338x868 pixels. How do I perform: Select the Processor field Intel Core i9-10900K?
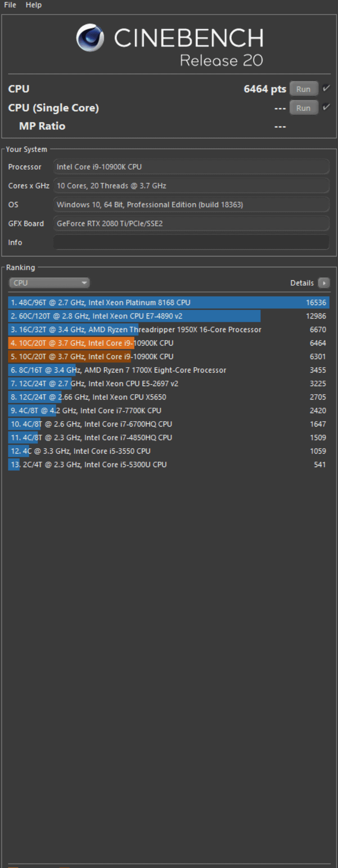pos(191,166)
